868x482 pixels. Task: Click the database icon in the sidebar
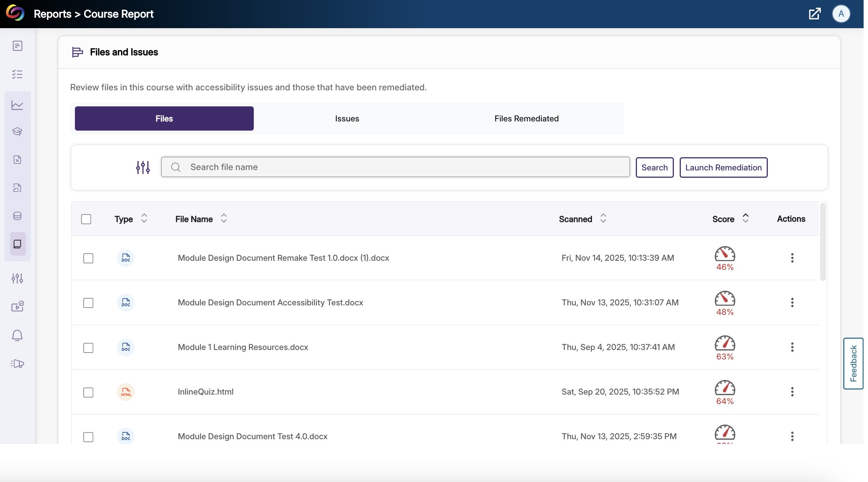pos(17,216)
